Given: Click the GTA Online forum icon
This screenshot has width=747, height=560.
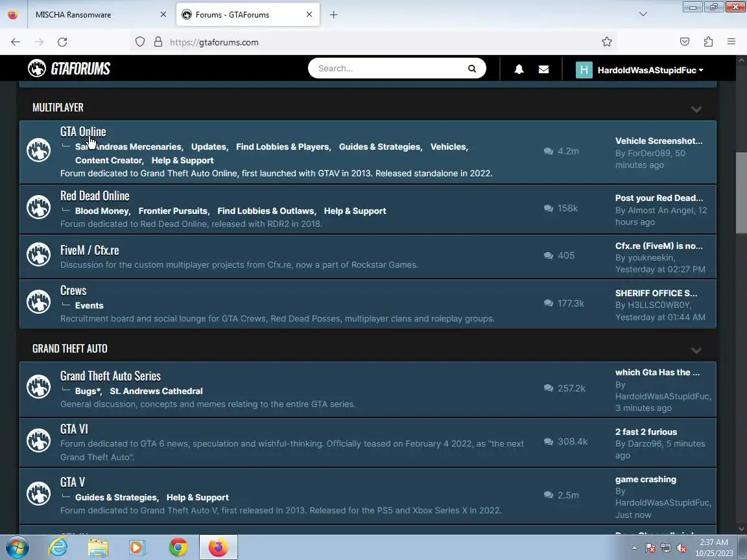Looking at the screenshot, I should [39, 150].
